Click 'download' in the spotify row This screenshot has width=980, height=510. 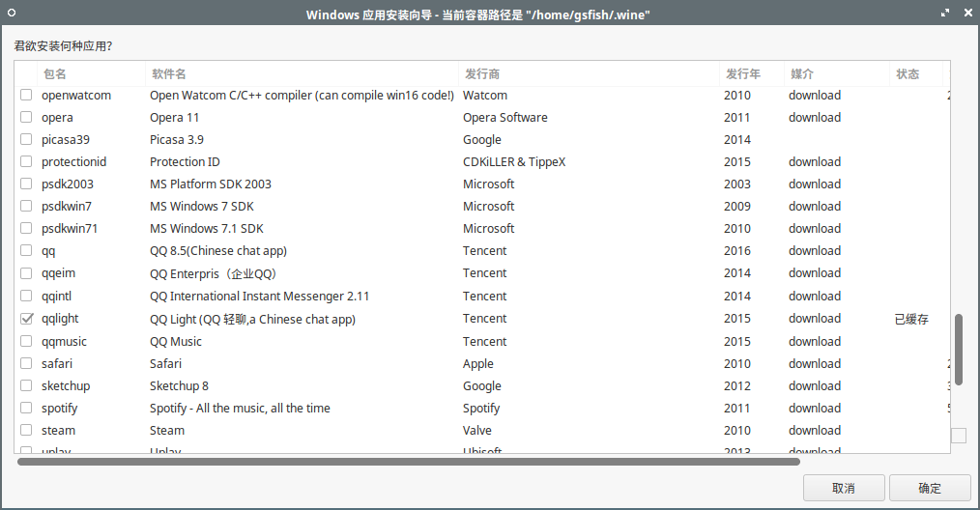[815, 408]
